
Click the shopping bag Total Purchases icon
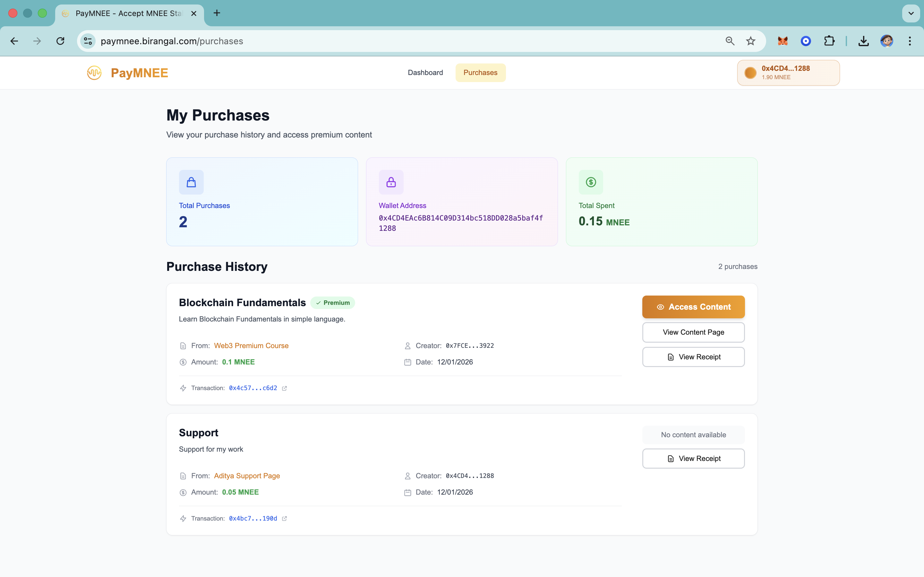coord(191,182)
